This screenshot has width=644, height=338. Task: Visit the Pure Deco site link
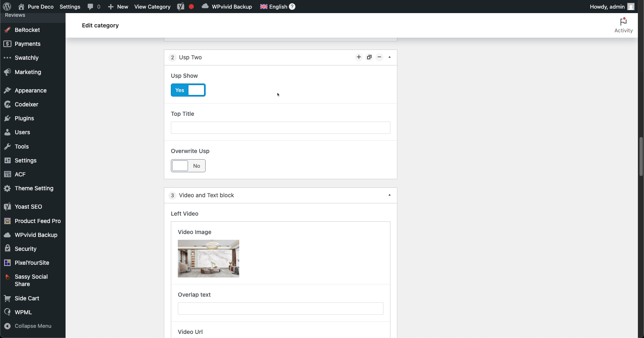pyautogui.click(x=36, y=7)
